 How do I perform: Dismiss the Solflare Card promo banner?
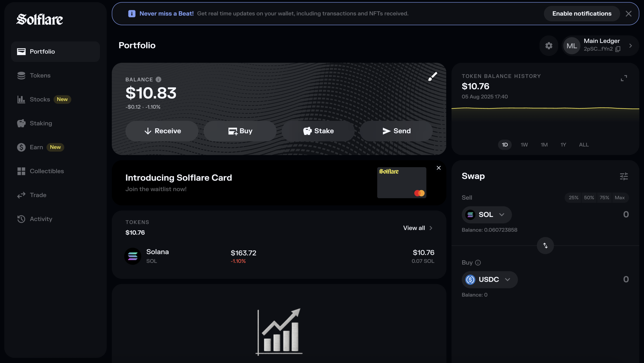438,168
